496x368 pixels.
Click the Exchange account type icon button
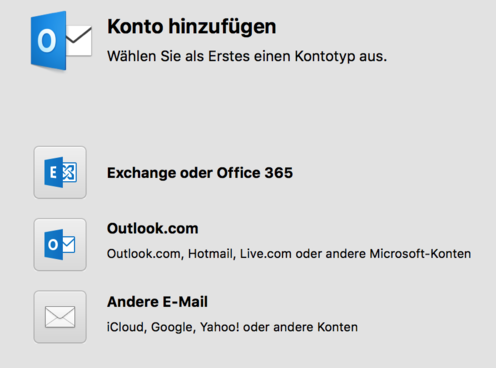[60, 172]
